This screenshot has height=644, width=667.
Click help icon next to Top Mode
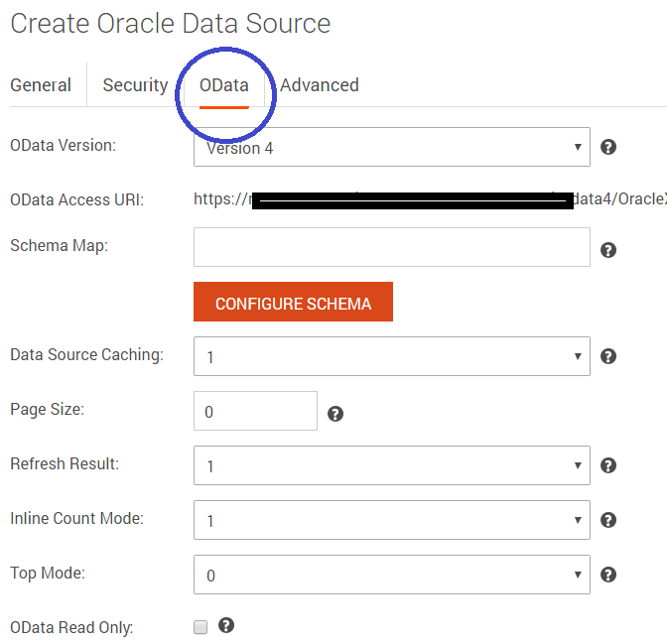(609, 575)
